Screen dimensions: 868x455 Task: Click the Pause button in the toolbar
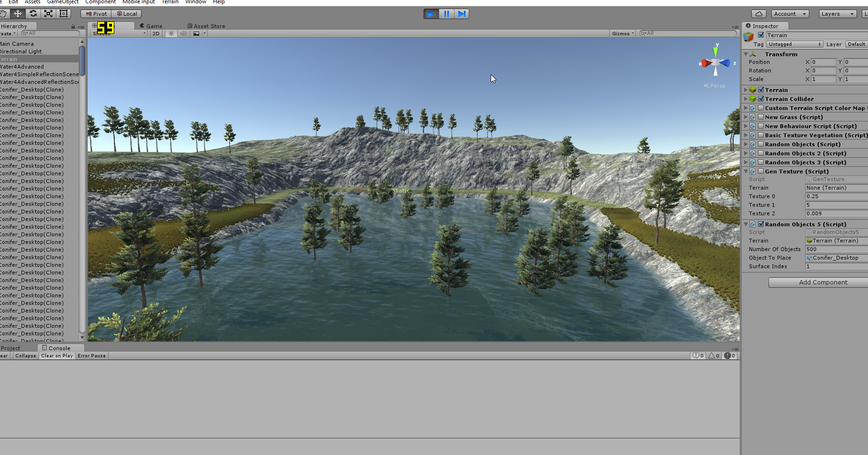pyautogui.click(x=446, y=13)
